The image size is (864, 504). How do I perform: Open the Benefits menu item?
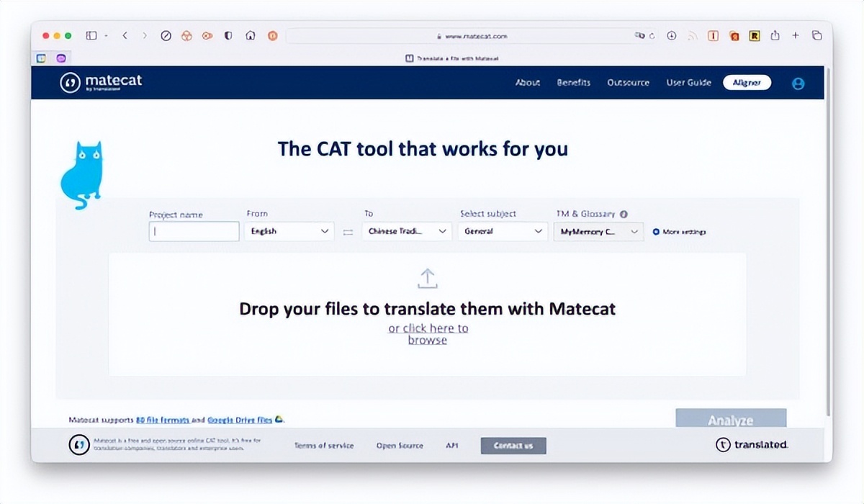pos(574,83)
